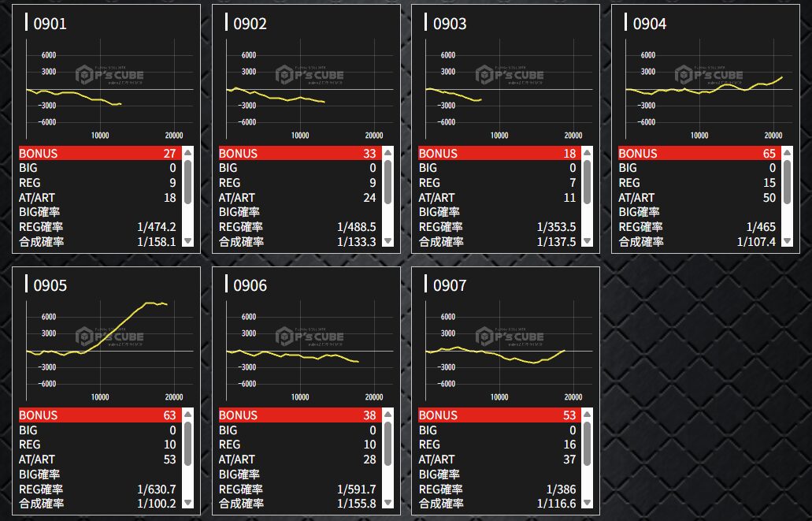Click scroll-up arrow in machine 0904 data list
The width and height of the screenshot is (812, 521).
pos(787,152)
